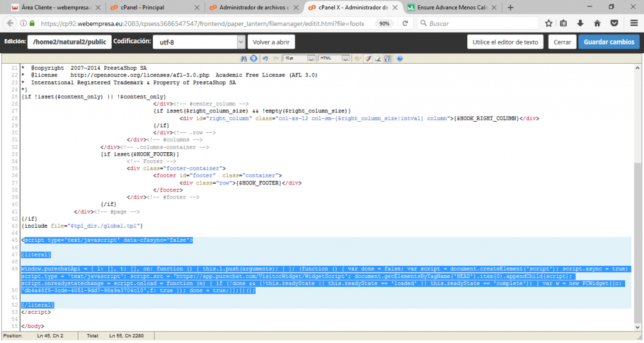Click the blue go-to-line arrow icon
644x343 pixels.
[x=254, y=59]
